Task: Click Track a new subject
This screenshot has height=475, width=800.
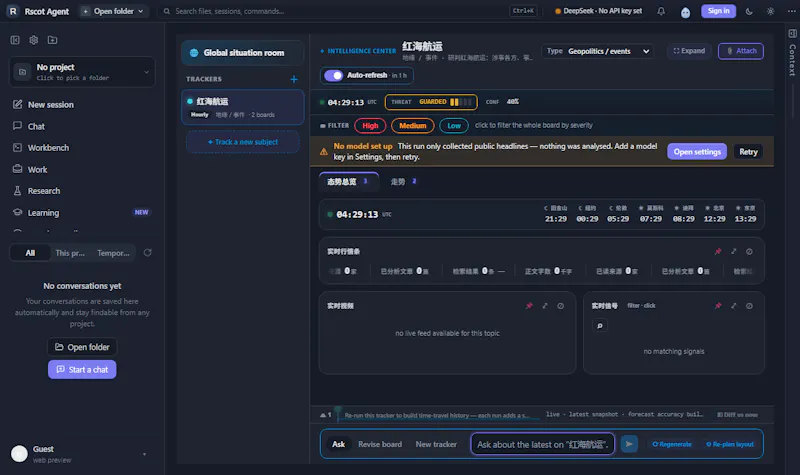Action: click(243, 142)
